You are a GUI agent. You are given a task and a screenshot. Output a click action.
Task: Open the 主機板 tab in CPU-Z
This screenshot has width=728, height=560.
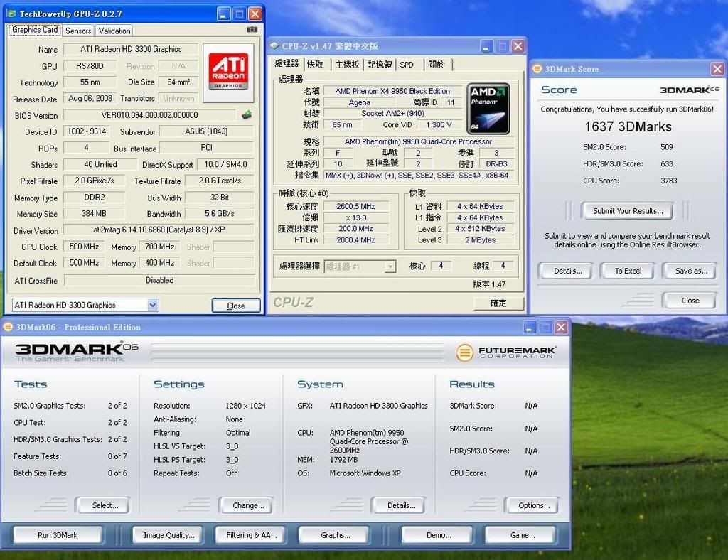point(347,65)
